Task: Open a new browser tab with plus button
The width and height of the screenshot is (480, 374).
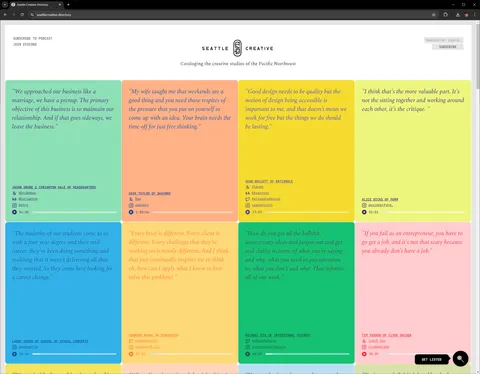Action: [x=68, y=5]
